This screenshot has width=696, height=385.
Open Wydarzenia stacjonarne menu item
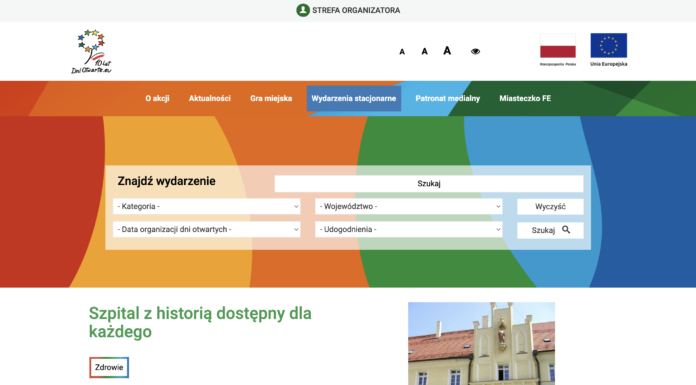coord(354,98)
